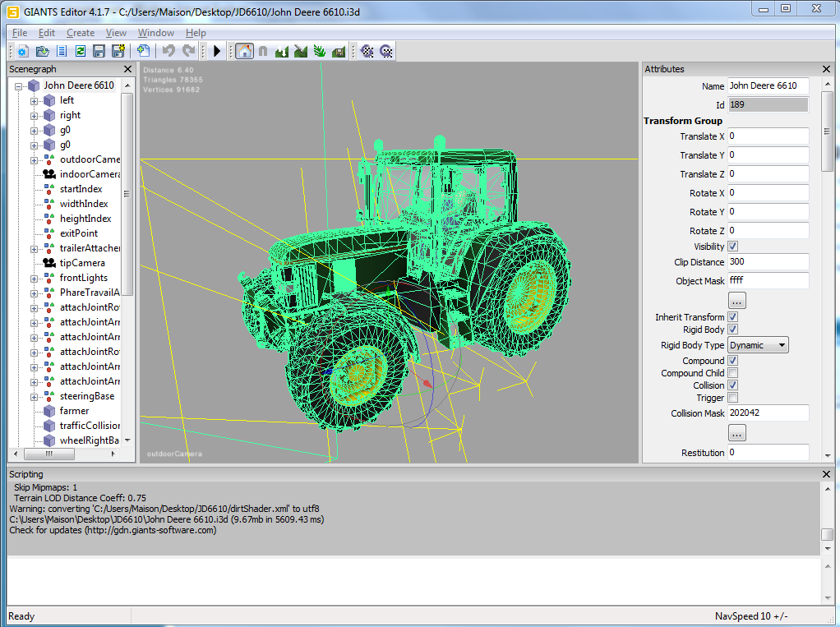The image size is (840, 627).
Task: Click the camera icon next to indoorCamera
Action: (49, 174)
